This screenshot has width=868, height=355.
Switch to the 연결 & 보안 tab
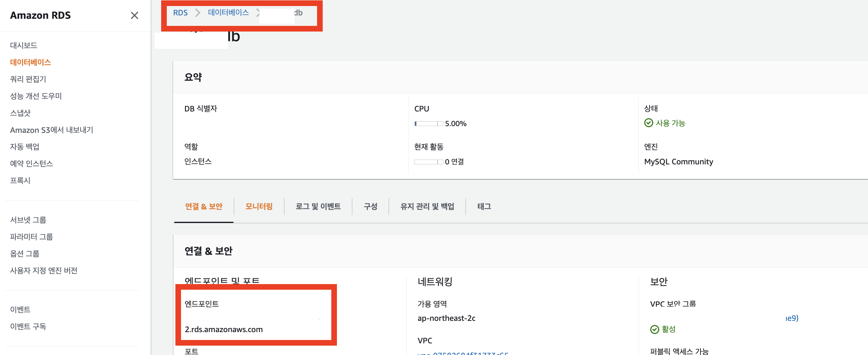pyautogui.click(x=204, y=206)
